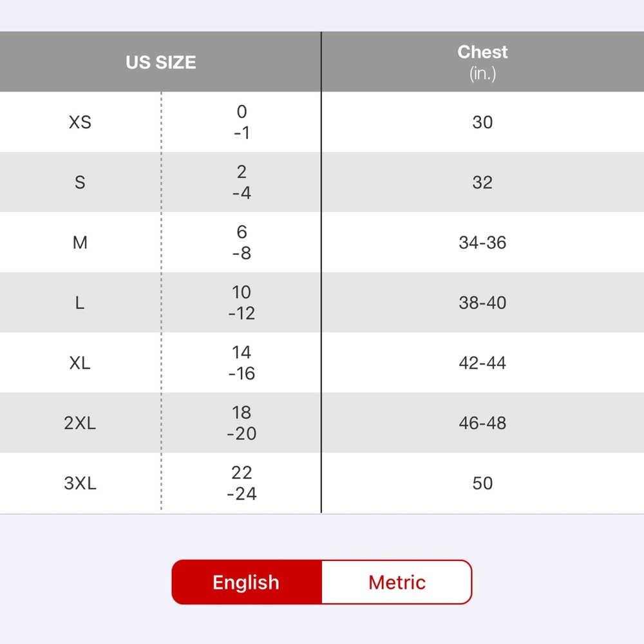Click the Chest (in.) column header

click(482, 62)
